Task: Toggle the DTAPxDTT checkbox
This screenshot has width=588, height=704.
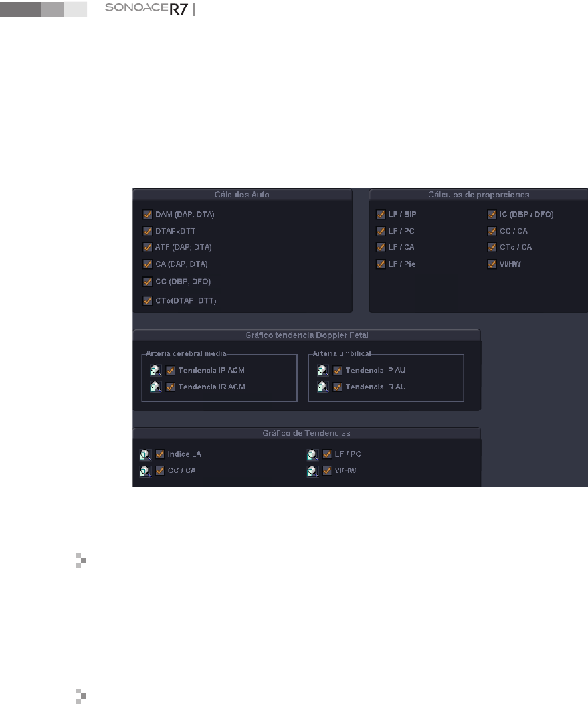Action: tap(147, 232)
